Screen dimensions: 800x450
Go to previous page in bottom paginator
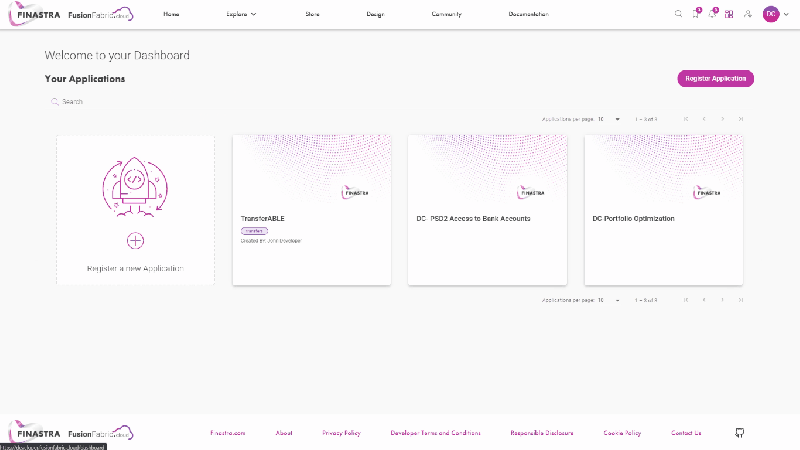click(704, 300)
